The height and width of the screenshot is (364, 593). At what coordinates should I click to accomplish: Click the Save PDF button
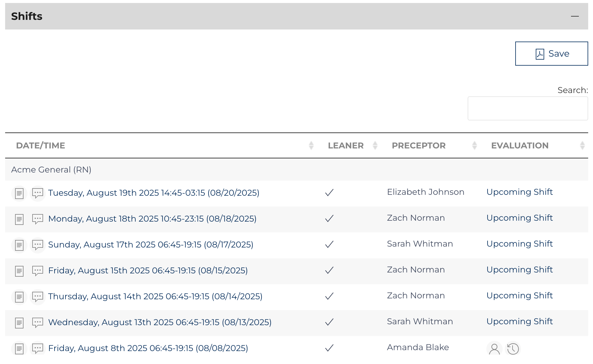click(x=551, y=54)
